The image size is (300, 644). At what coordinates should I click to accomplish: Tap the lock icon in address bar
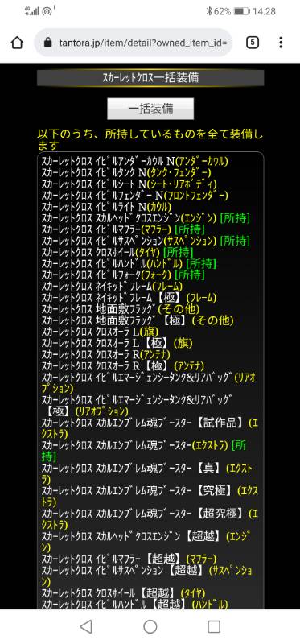pyautogui.click(x=48, y=43)
